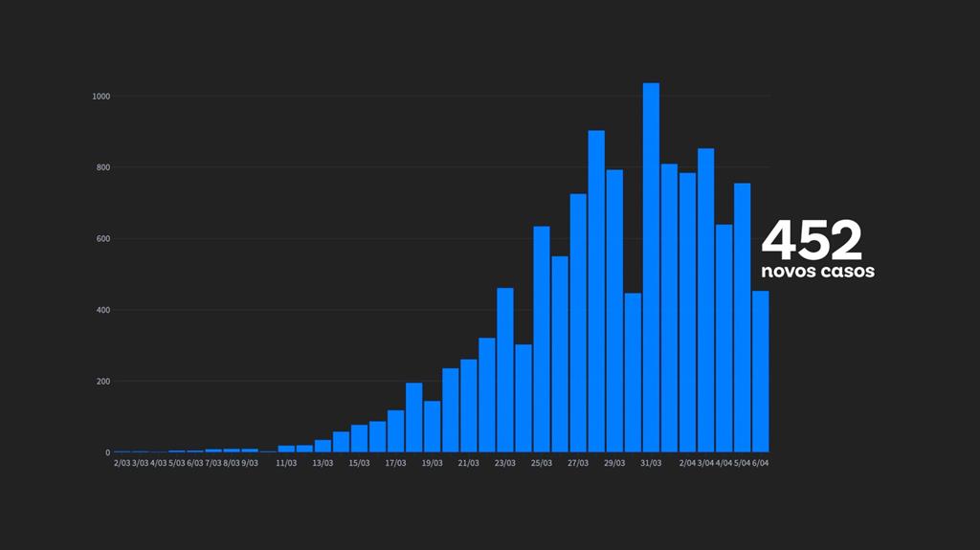
Task: Click the 6/04 x-axis date label
Action: [760, 463]
